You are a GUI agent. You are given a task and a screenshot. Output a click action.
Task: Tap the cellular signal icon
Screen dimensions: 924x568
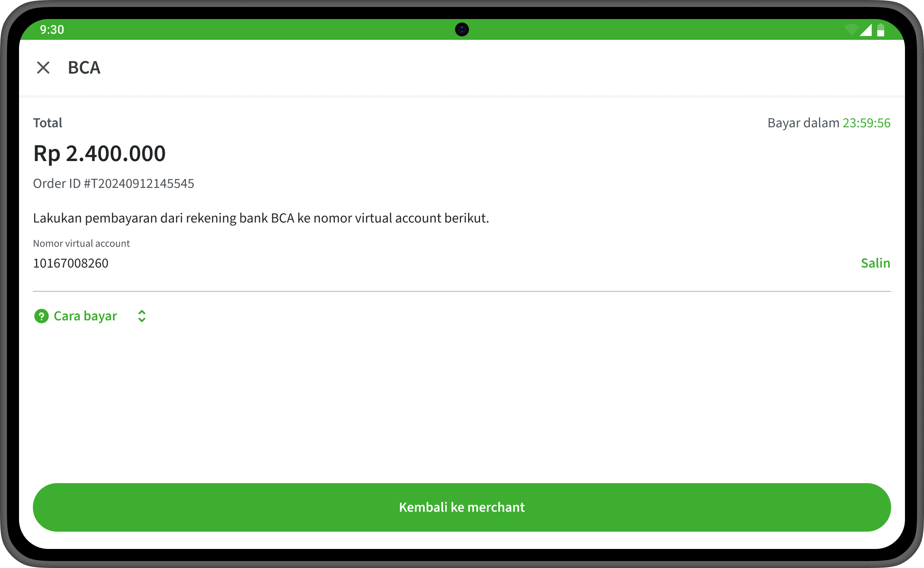click(x=866, y=30)
